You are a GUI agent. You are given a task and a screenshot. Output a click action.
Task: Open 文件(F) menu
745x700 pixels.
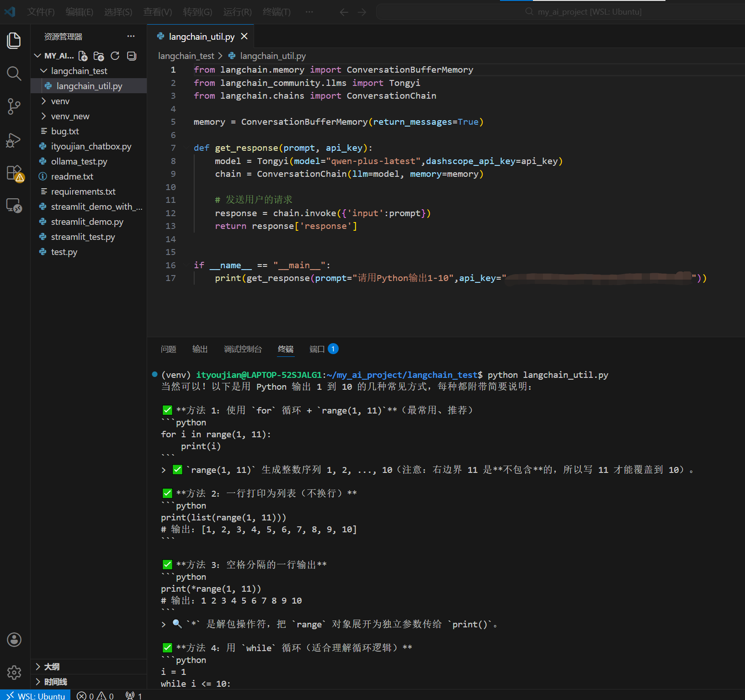41,12
